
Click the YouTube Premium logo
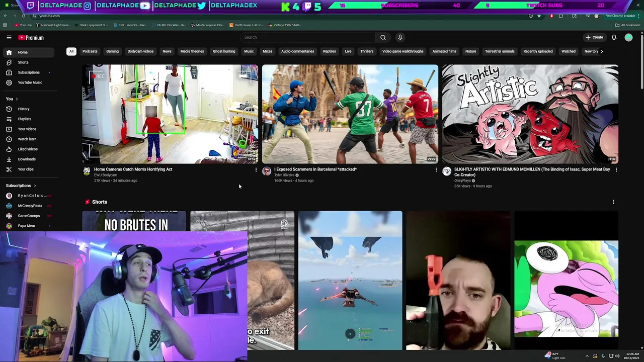click(x=31, y=38)
